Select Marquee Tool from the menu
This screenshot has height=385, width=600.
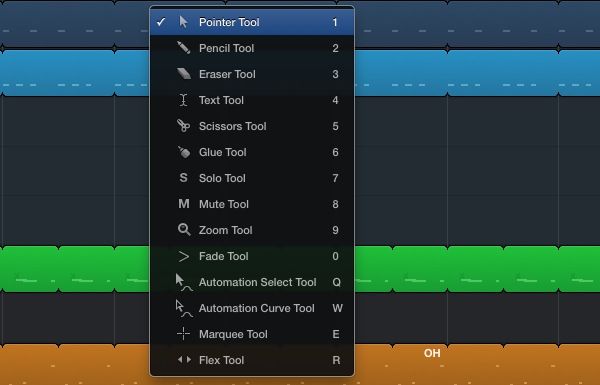(252, 334)
